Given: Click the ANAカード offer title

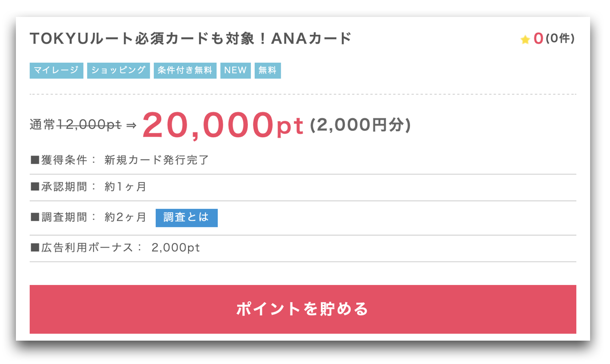Looking at the screenshot, I should click(x=191, y=38).
